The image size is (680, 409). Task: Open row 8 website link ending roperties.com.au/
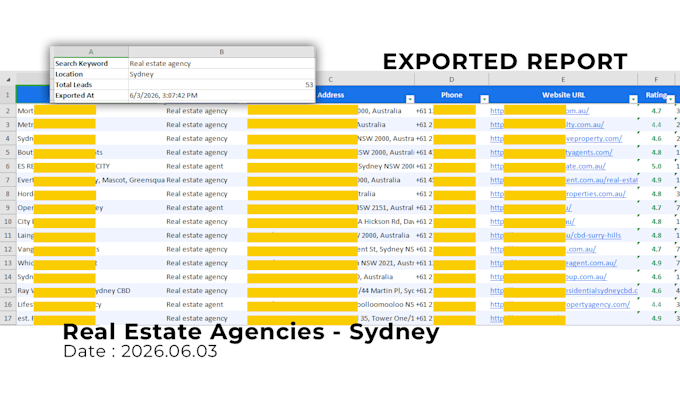[595, 194]
